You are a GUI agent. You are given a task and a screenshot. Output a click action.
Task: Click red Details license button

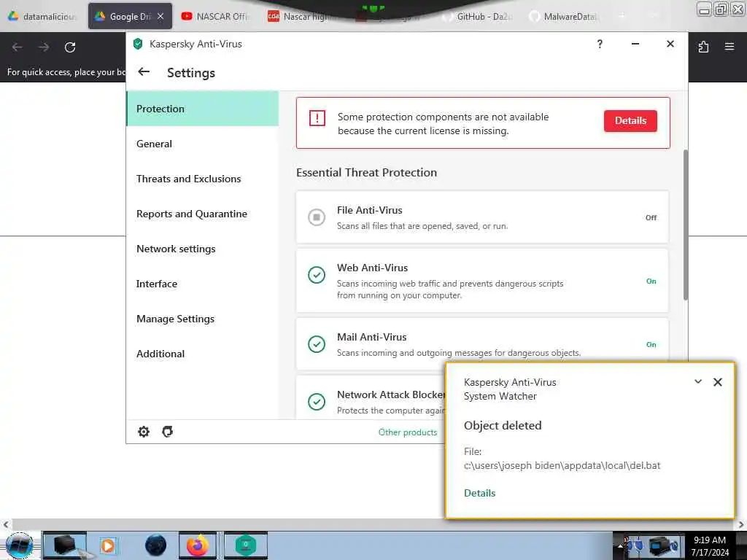point(630,120)
